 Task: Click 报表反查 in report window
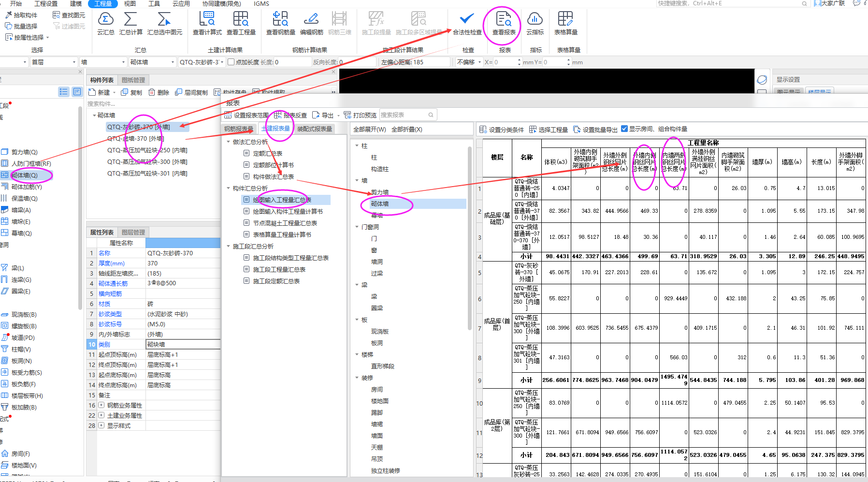(290, 115)
